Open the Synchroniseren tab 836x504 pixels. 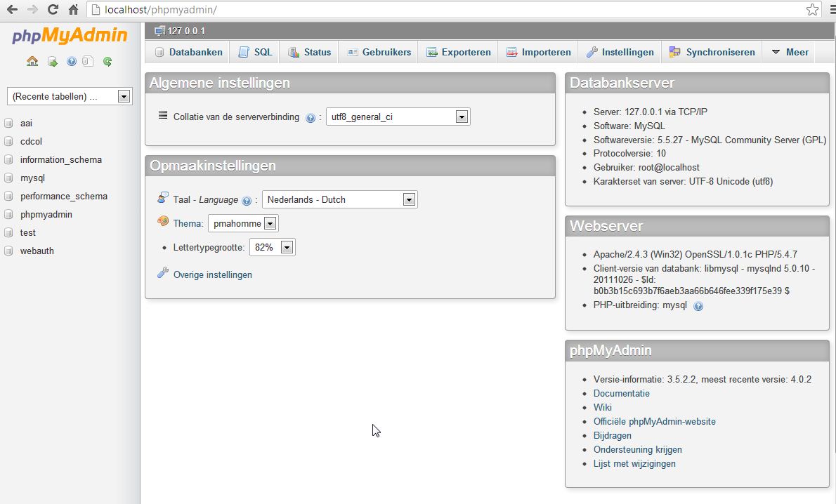pos(712,52)
